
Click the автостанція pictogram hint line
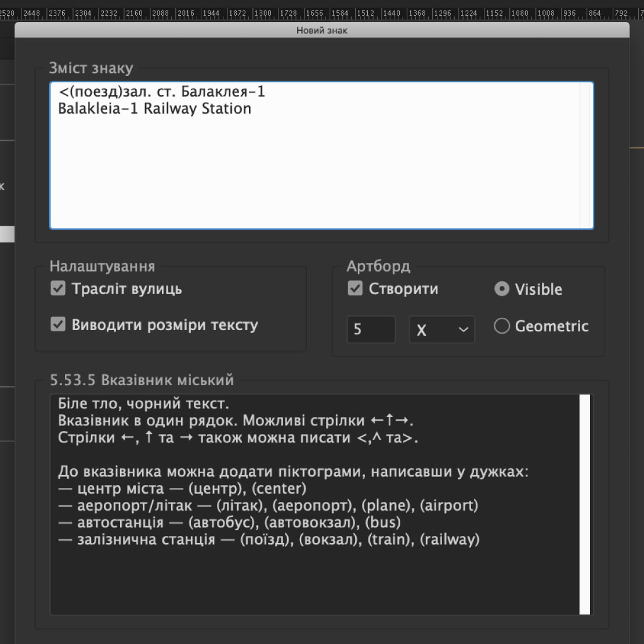230,523
